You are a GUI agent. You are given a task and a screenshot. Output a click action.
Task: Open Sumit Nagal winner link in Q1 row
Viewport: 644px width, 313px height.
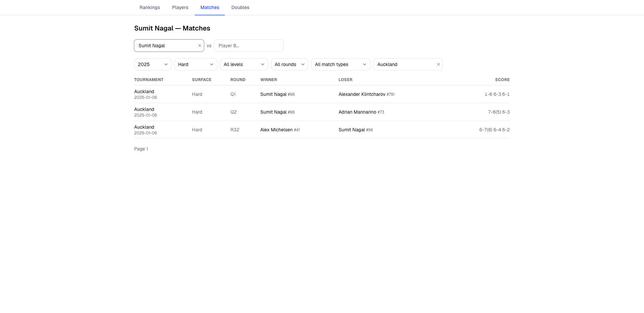pyautogui.click(x=273, y=94)
